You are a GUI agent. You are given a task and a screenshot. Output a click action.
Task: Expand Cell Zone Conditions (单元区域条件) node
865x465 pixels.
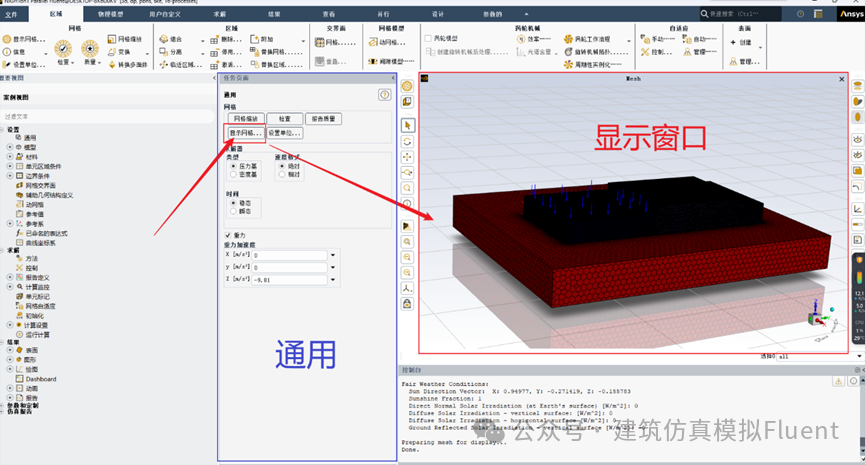click(x=9, y=166)
